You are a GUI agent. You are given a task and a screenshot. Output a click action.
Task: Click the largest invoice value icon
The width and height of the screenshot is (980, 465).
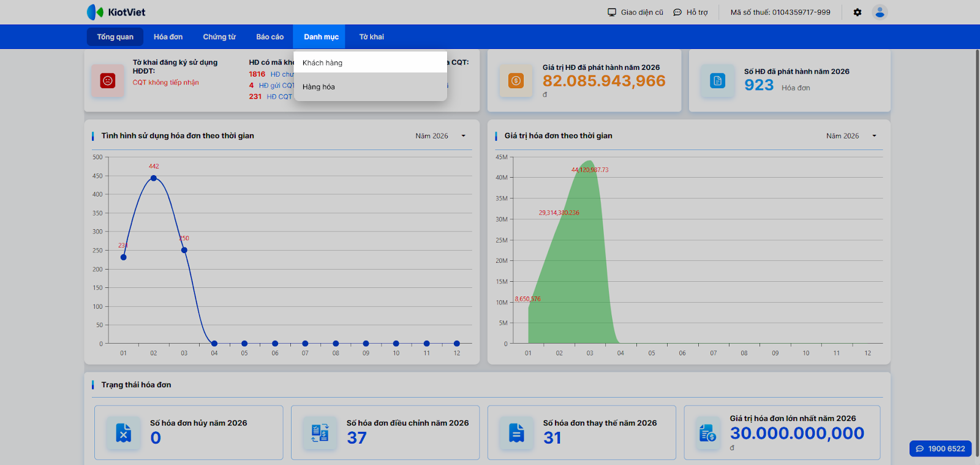[707, 433]
